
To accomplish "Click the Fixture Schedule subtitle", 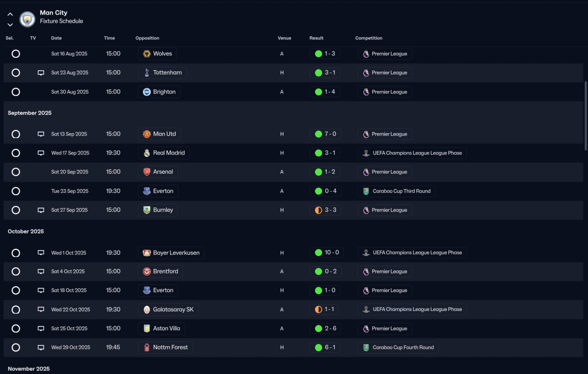I will (x=62, y=21).
